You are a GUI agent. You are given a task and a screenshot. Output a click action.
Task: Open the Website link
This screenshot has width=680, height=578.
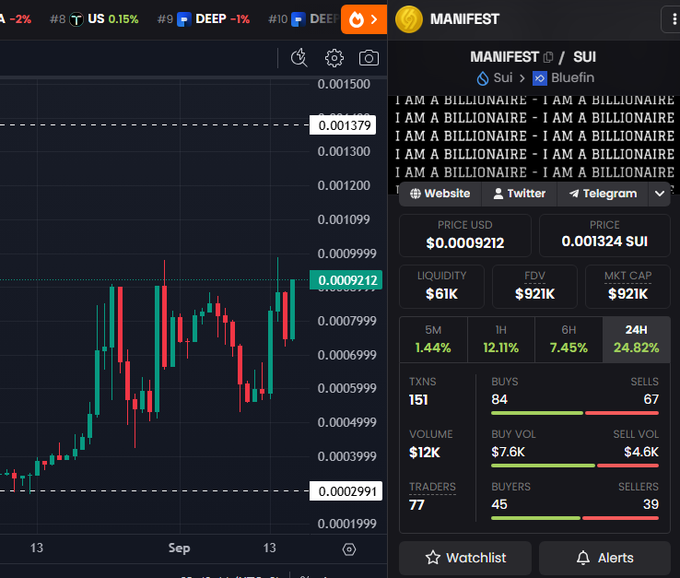440,193
